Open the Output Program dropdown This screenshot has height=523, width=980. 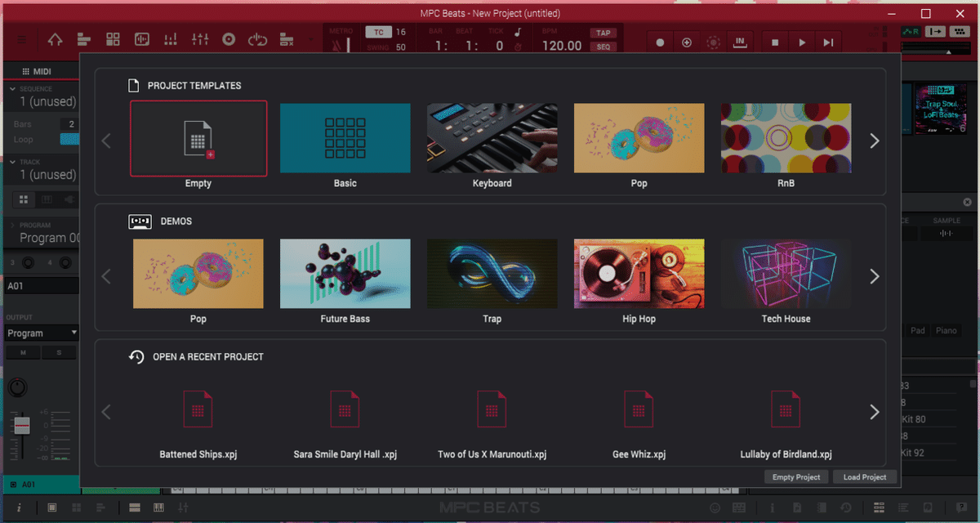click(x=41, y=333)
